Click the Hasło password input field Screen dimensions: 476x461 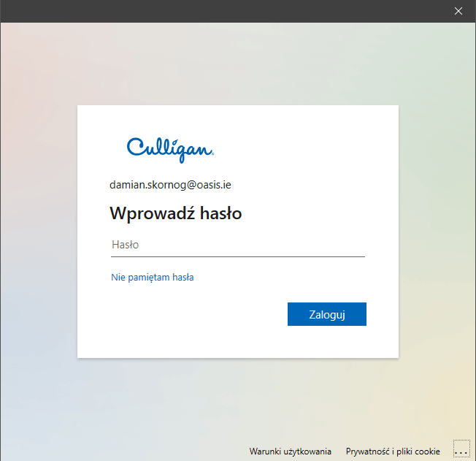[238, 245]
